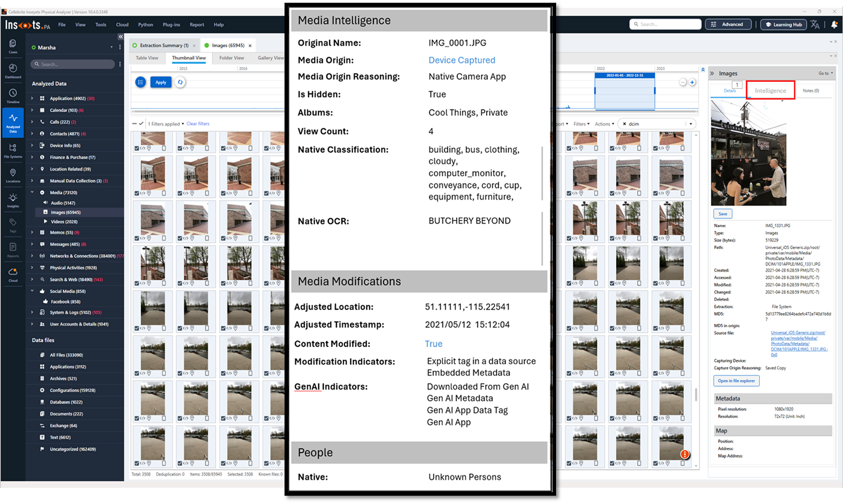Screen dimensions: 843x504
Task: Switch to Table View tab
Action: 147,58
